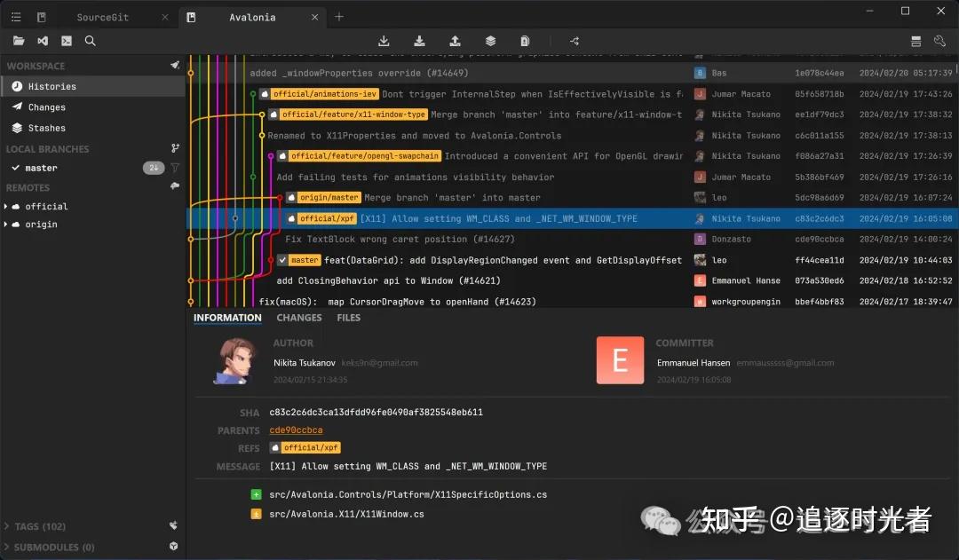Click the Stash layers icon in toolbar
This screenshot has height=560, width=959.
(490, 41)
